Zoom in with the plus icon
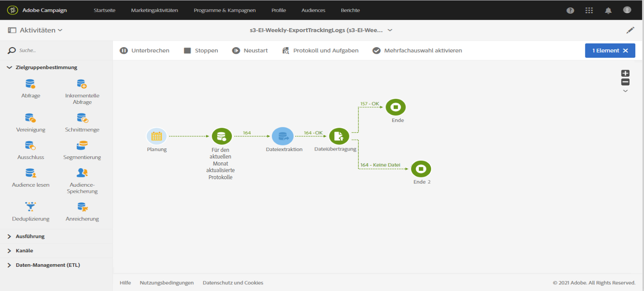The width and height of the screenshot is (644, 291). click(625, 74)
